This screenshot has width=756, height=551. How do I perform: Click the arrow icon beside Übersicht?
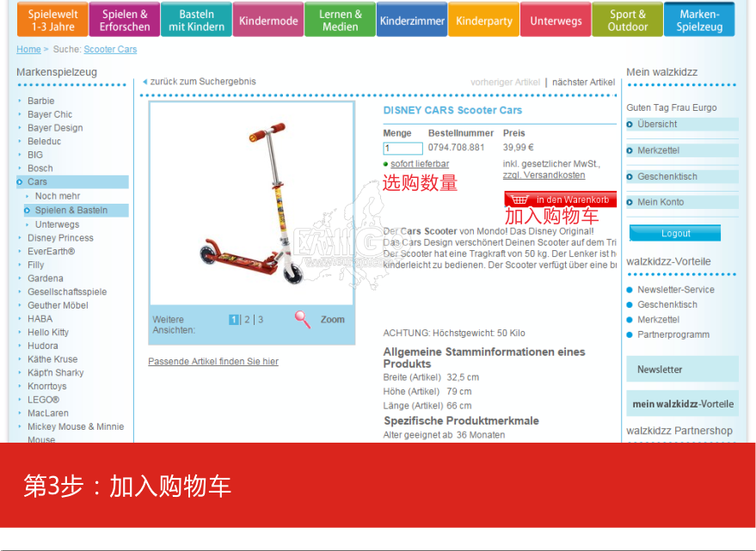click(630, 125)
